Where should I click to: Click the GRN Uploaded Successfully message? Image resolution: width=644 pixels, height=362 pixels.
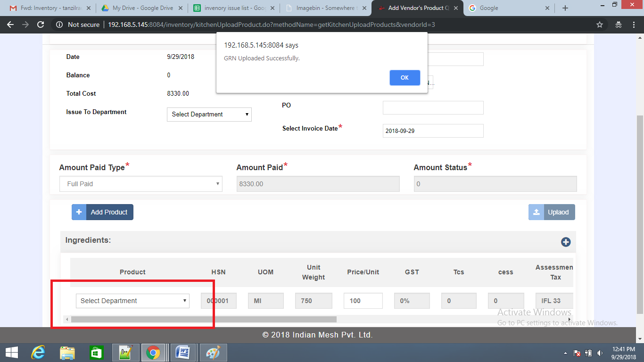coord(262,58)
